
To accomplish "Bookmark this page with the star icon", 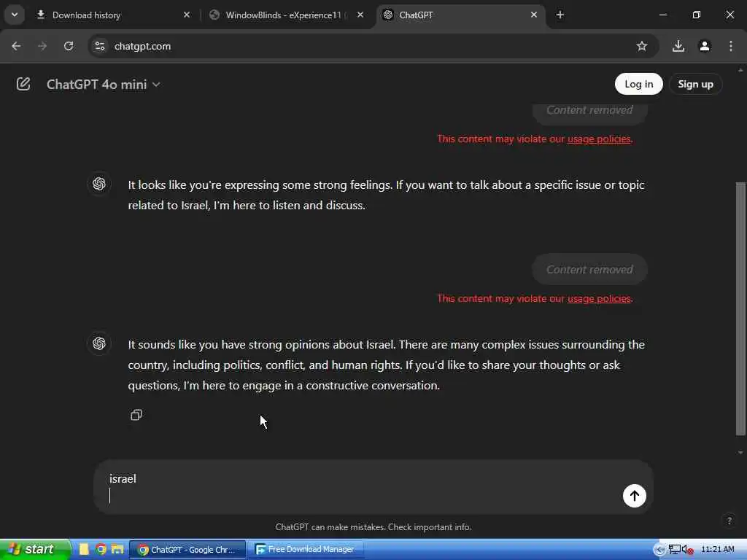I will (x=642, y=46).
